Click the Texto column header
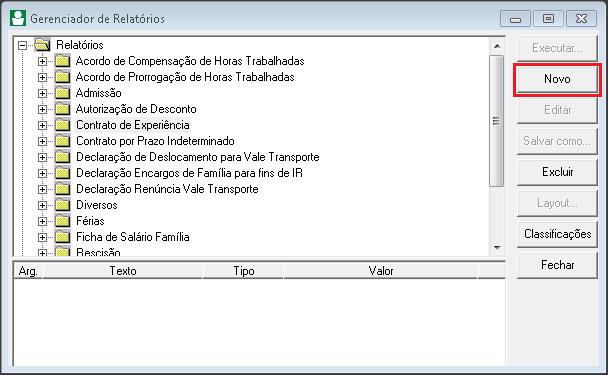Image resolution: width=608 pixels, height=375 pixels. click(x=123, y=271)
